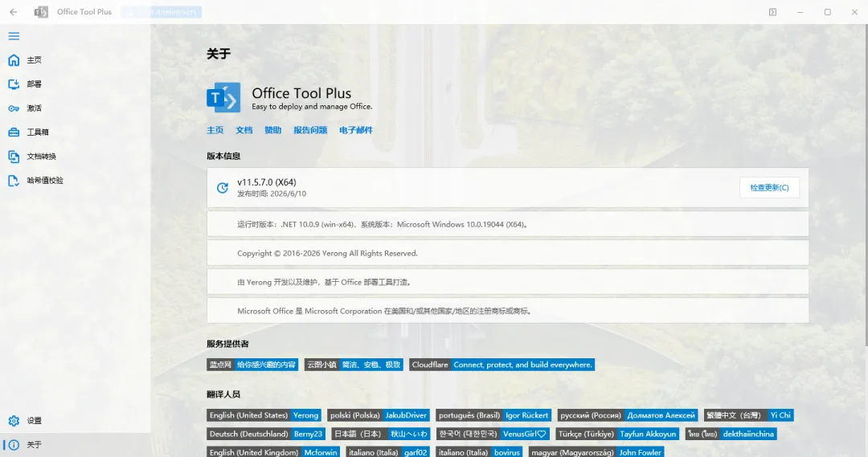
Task: Click the Thai dekthaiinchina translator badge
Action: click(x=731, y=434)
